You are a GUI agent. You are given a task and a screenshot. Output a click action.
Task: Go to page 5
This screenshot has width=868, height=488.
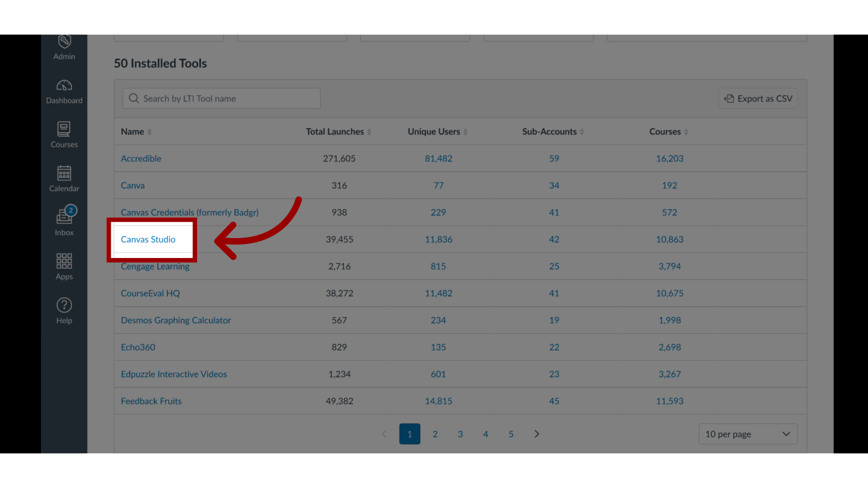pos(511,434)
